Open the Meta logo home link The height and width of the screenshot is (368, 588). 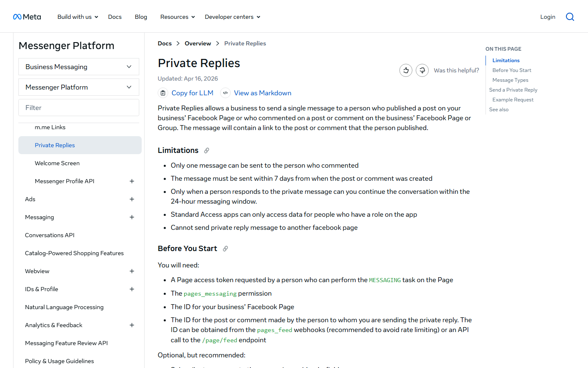click(x=27, y=17)
